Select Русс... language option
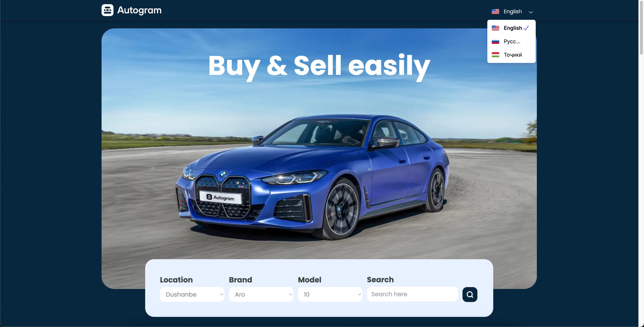Screen dimensions: 644x327 pyautogui.click(x=511, y=41)
